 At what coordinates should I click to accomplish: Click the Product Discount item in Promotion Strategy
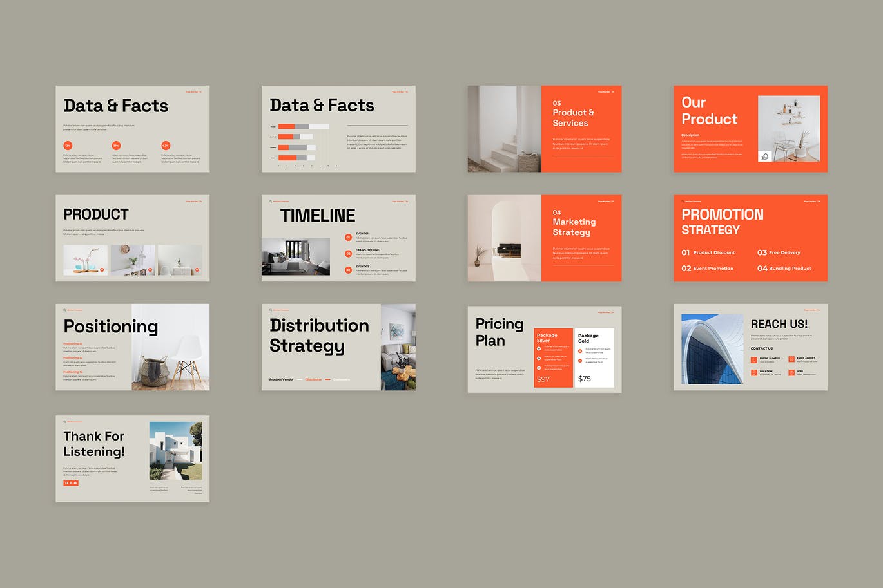(x=708, y=252)
